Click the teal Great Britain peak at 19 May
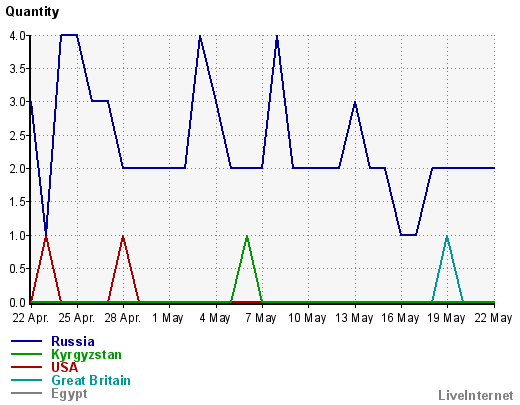The image size is (520, 405). click(x=447, y=236)
